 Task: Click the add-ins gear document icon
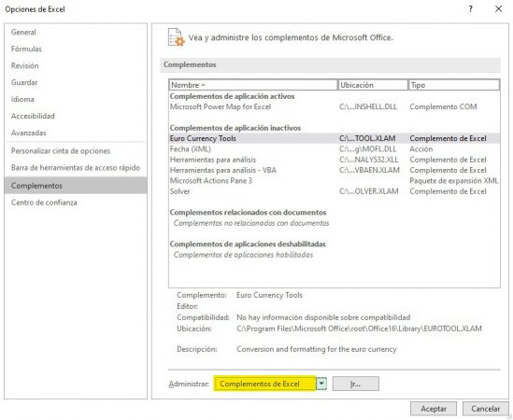click(x=176, y=37)
